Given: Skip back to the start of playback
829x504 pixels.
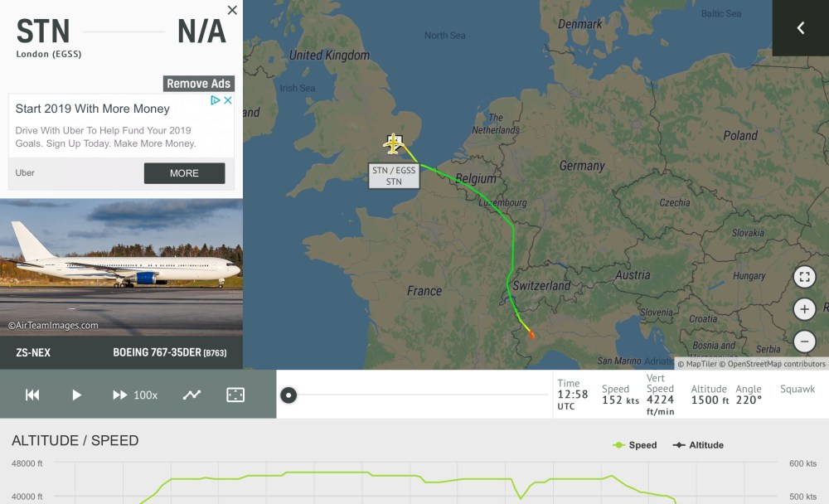Looking at the screenshot, I should (32, 395).
